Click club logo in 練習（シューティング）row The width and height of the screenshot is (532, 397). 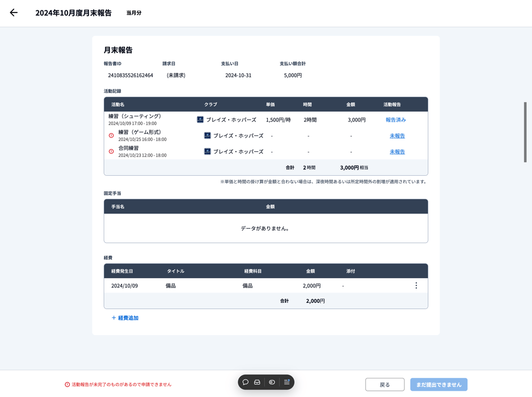pyautogui.click(x=200, y=119)
